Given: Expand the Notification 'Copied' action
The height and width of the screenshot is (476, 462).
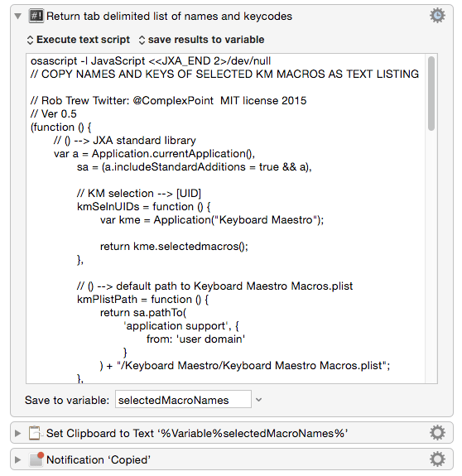Looking at the screenshot, I should (18, 459).
